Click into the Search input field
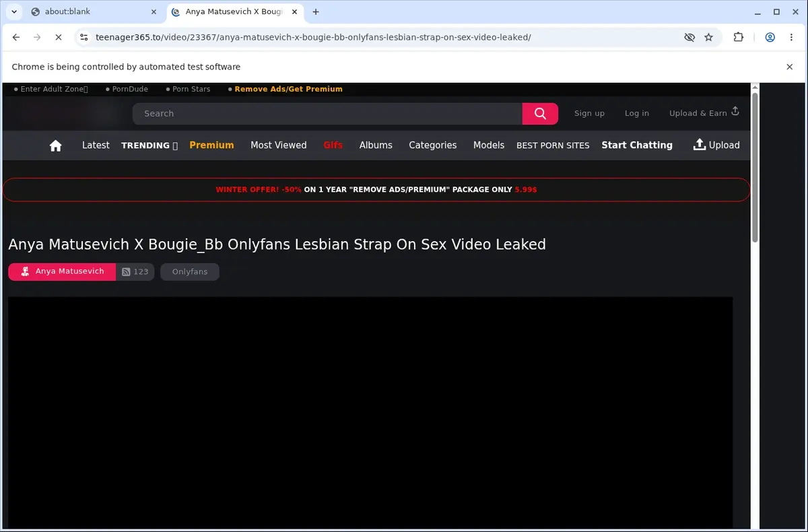 pos(327,114)
